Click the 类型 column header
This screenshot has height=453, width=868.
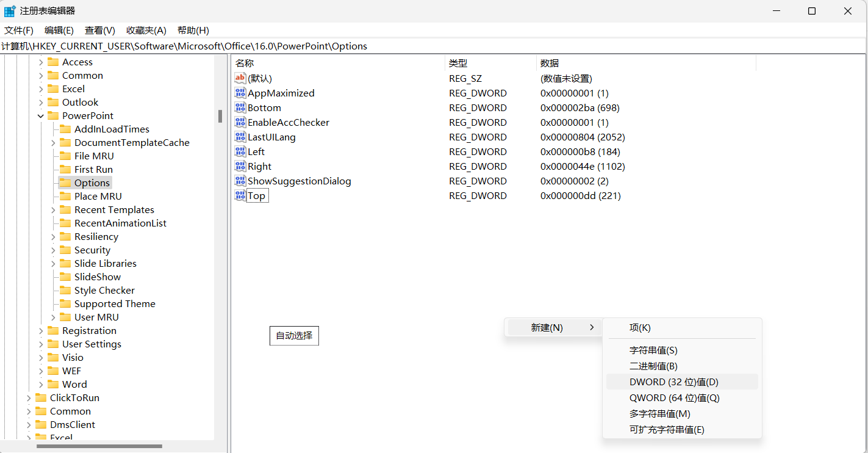490,63
